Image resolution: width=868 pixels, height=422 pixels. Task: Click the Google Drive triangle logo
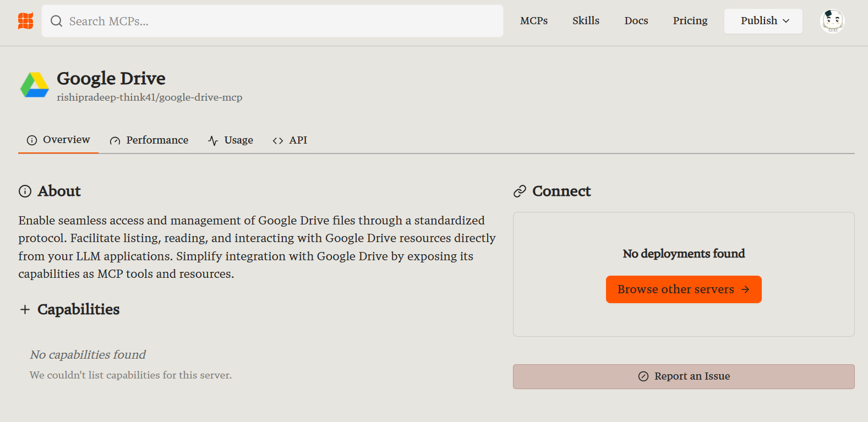(x=35, y=85)
